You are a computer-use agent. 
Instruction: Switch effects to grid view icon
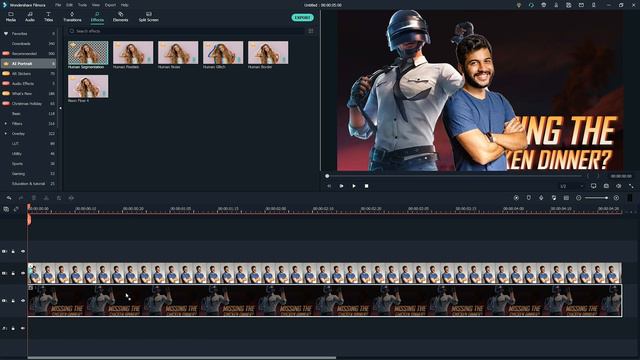point(311,31)
